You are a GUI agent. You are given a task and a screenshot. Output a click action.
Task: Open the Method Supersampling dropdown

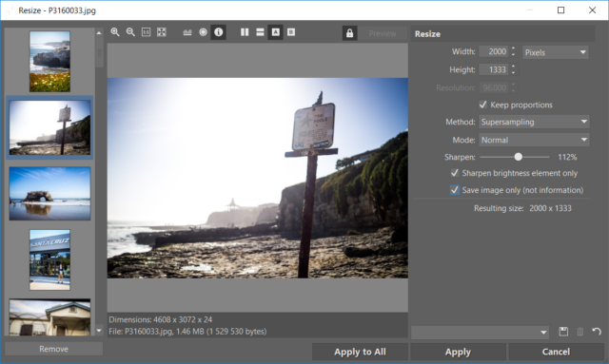(x=534, y=122)
